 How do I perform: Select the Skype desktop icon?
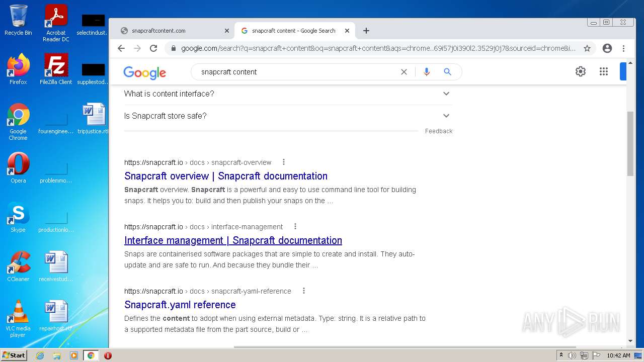18,217
